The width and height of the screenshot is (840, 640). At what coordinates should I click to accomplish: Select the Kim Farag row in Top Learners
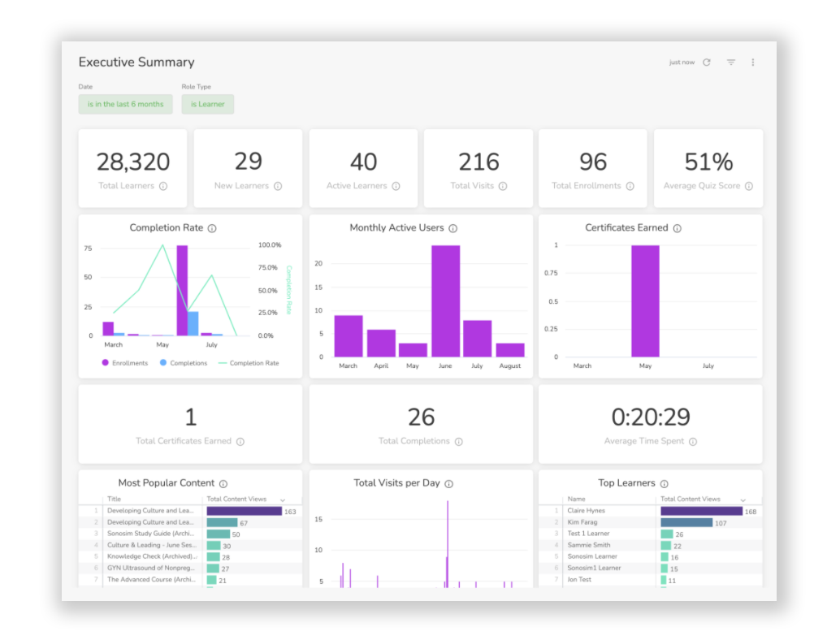coord(651,522)
